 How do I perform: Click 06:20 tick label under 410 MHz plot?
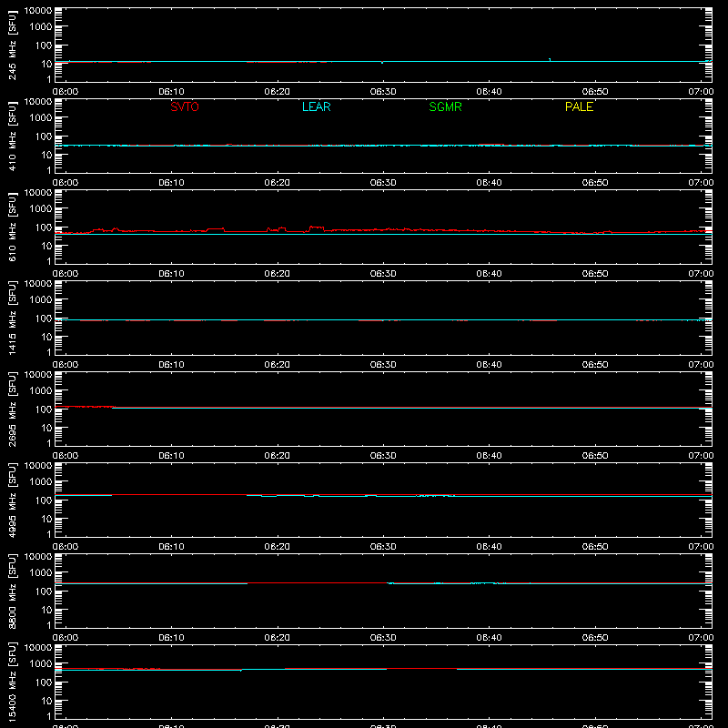point(278,183)
